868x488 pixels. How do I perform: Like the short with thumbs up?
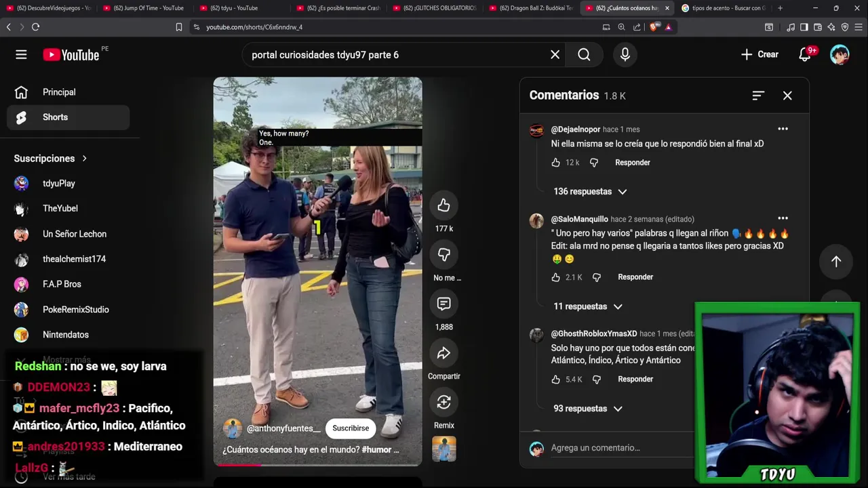[443, 205]
